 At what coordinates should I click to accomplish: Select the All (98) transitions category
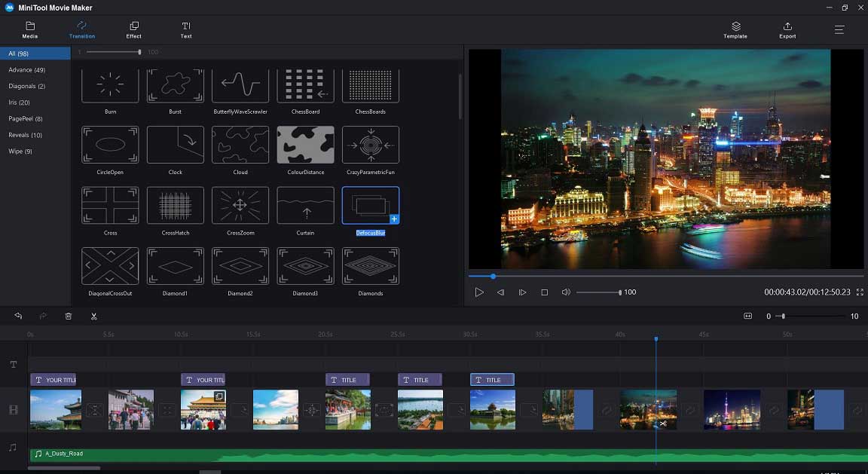pyautogui.click(x=18, y=53)
